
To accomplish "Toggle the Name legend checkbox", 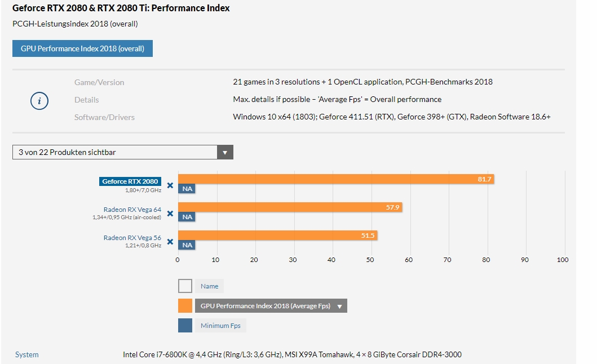I will pos(185,286).
